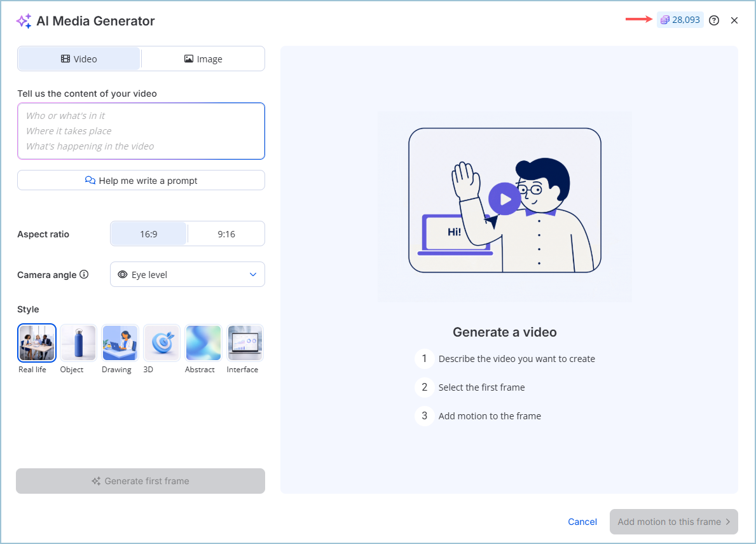Screen dimensions: 756x544
Task: Click the Camera angle info icon
Action: (x=84, y=275)
